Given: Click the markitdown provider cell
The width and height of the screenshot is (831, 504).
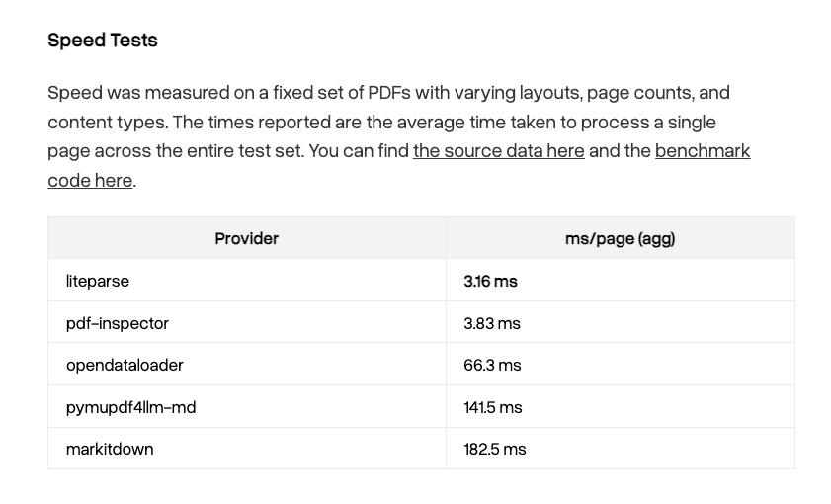Looking at the screenshot, I should coord(246,449).
